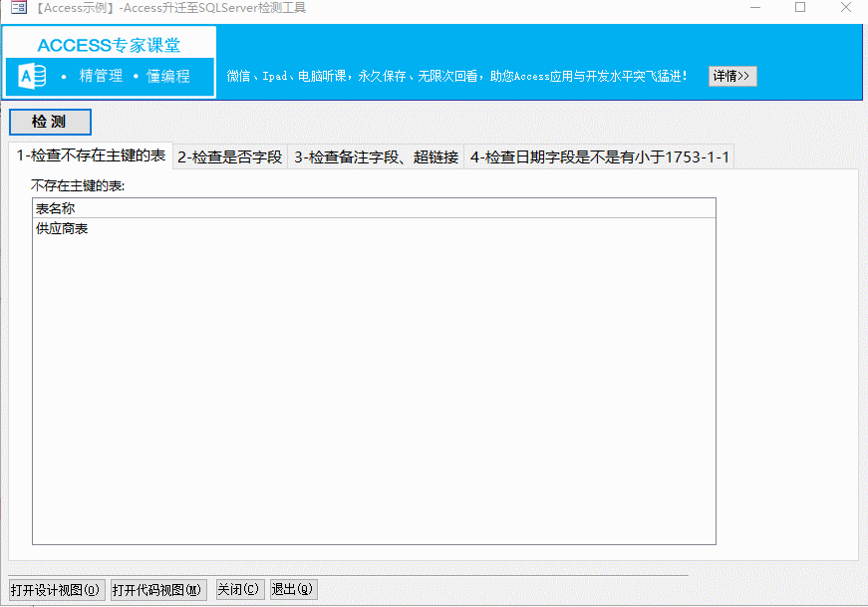
Task: Click the 打开设计视图(O) button
Action: tap(56, 590)
